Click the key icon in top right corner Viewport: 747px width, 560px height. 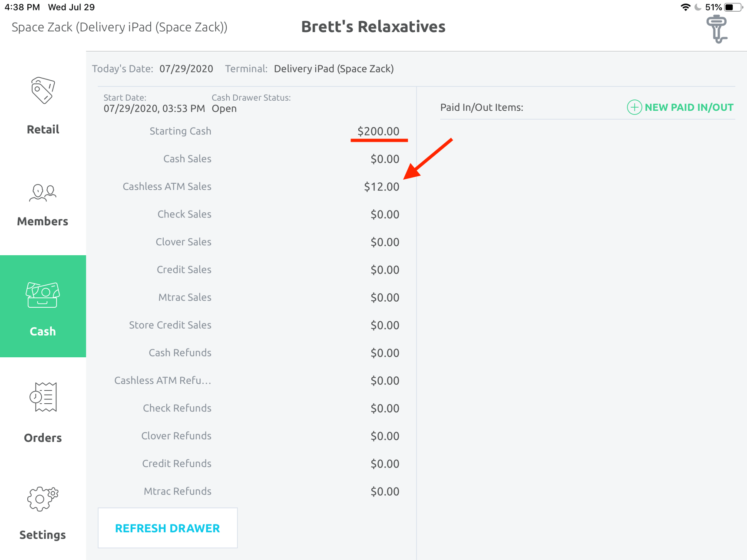[717, 28]
